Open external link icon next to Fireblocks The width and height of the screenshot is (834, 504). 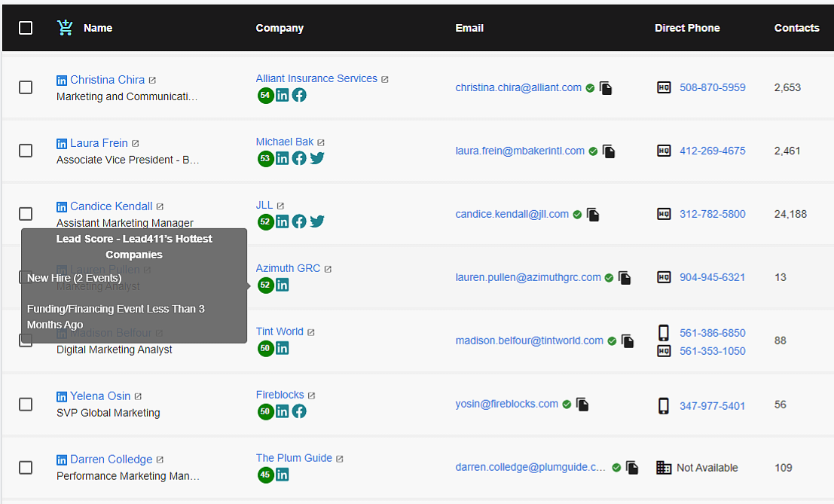point(312,396)
